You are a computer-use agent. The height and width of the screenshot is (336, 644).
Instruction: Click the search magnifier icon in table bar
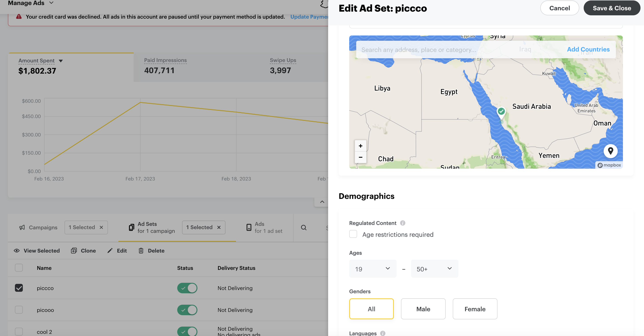tap(304, 227)
